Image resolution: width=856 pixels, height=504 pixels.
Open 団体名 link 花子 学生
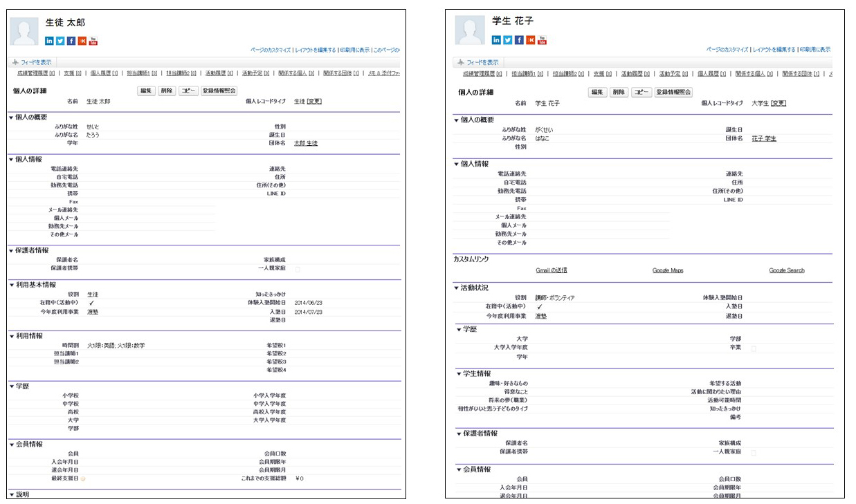tap(763, 138)
